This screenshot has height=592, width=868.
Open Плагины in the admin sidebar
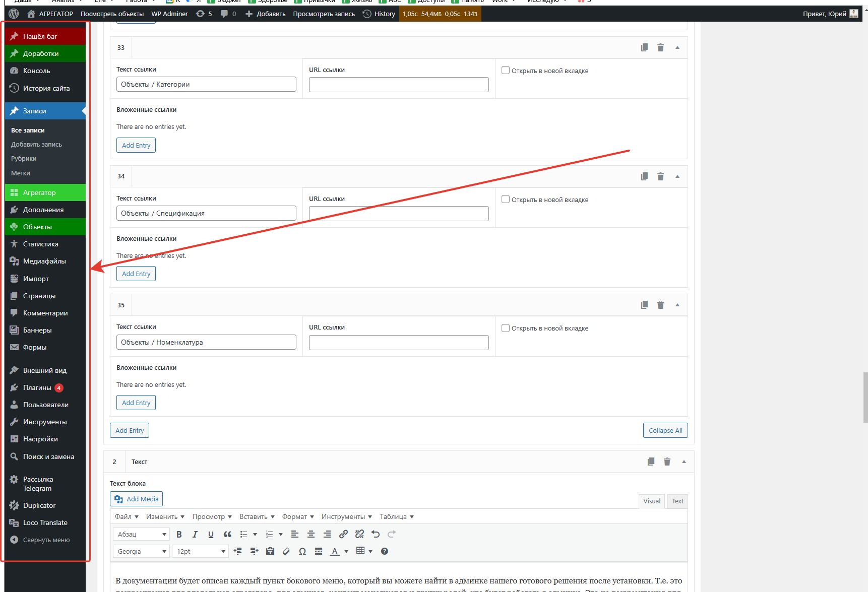tap(37, 387)
